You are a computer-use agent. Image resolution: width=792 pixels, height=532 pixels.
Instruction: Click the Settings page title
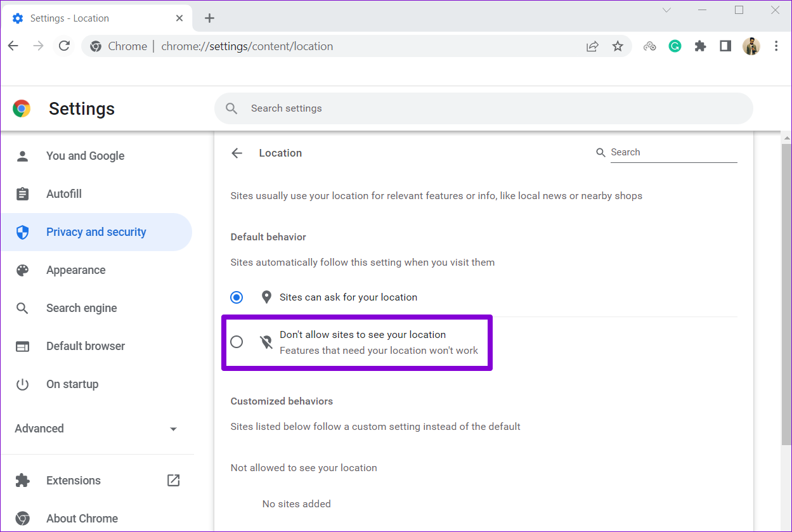click(x=82, y=109)
